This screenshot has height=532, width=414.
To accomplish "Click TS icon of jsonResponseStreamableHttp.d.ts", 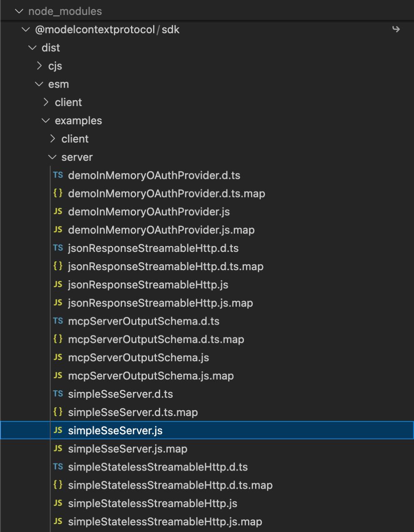I will (x=58, y=248).
